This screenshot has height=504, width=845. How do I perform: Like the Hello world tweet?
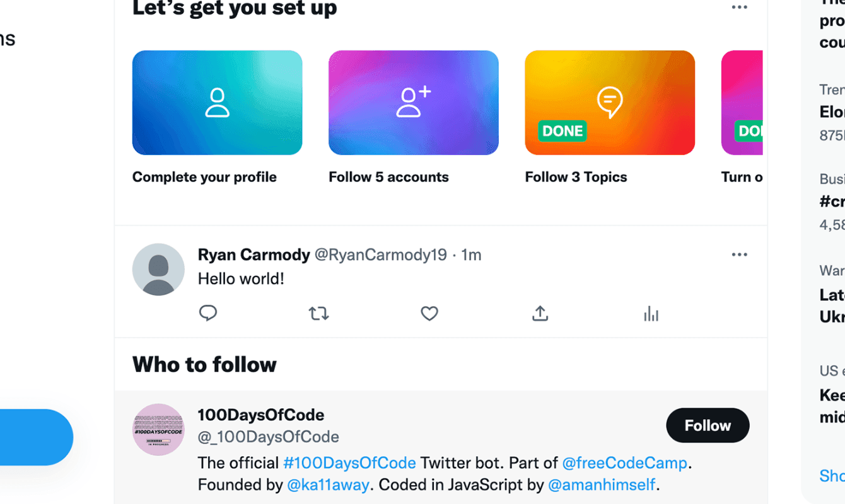tap(429, 313)
